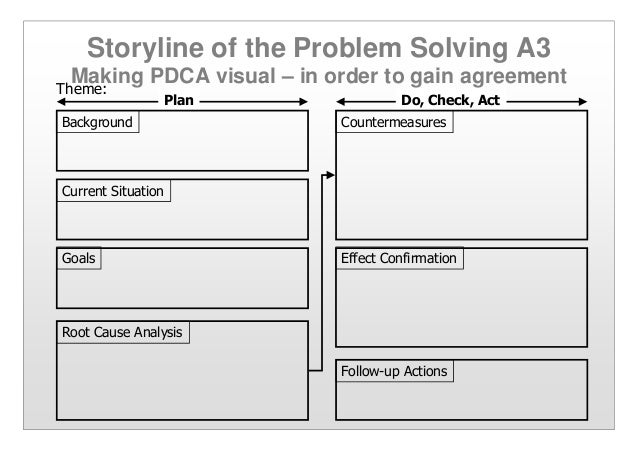The height and width of the screenshot is (452, 638).
Task: Click the arrowhead pointing into the Countermeasures box
Action: [x=330, y=175]
